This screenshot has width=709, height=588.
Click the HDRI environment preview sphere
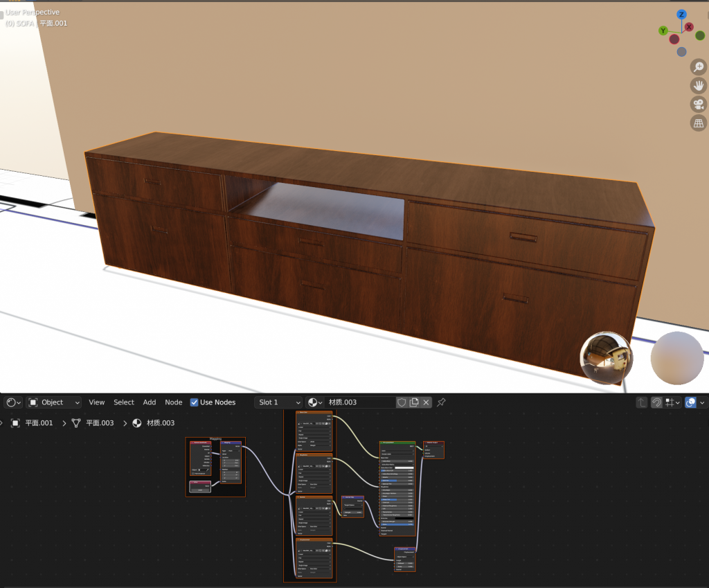click(607, 357)
